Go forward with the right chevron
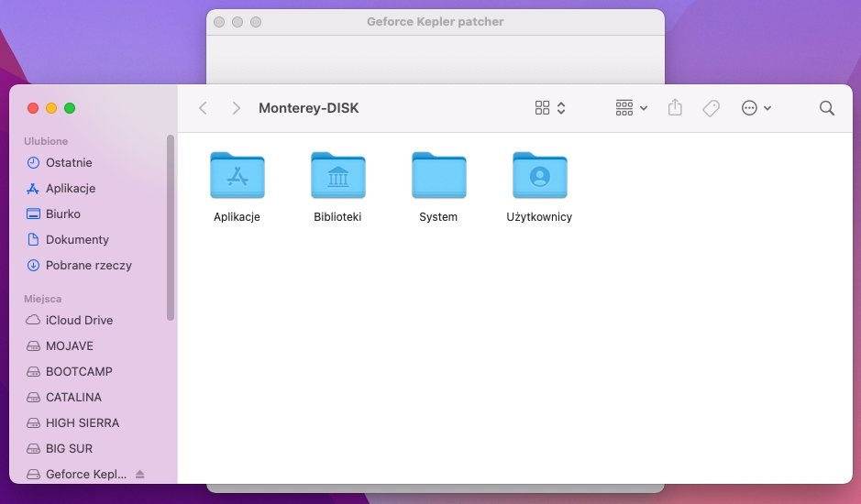The height and width of the screenshot is (504, 861). (237, 108)
